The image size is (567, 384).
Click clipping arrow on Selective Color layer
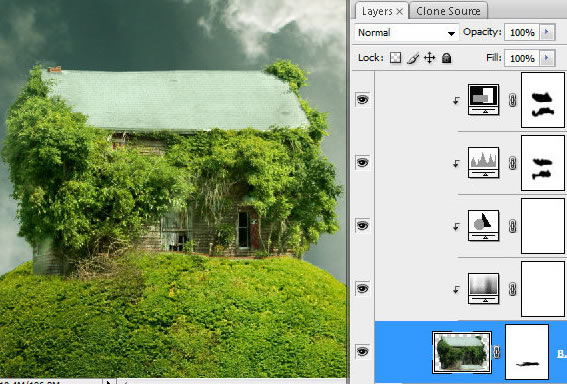point(456,100)
